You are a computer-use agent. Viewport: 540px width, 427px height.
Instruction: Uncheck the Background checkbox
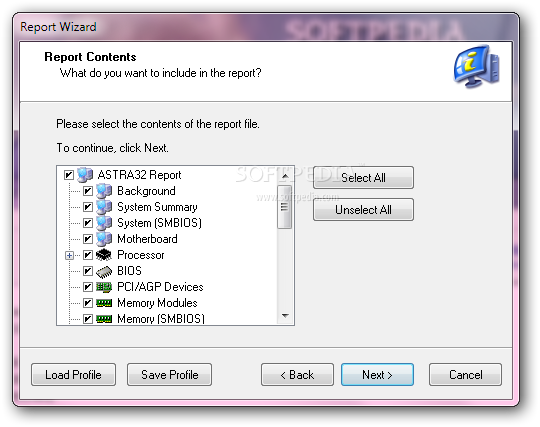(88, 191)
